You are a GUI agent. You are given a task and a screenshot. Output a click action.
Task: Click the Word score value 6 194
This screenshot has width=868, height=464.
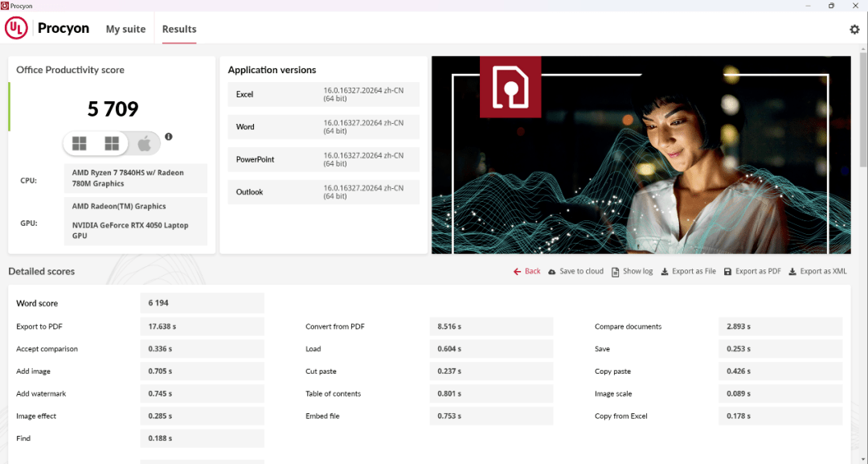pos(158,303)
